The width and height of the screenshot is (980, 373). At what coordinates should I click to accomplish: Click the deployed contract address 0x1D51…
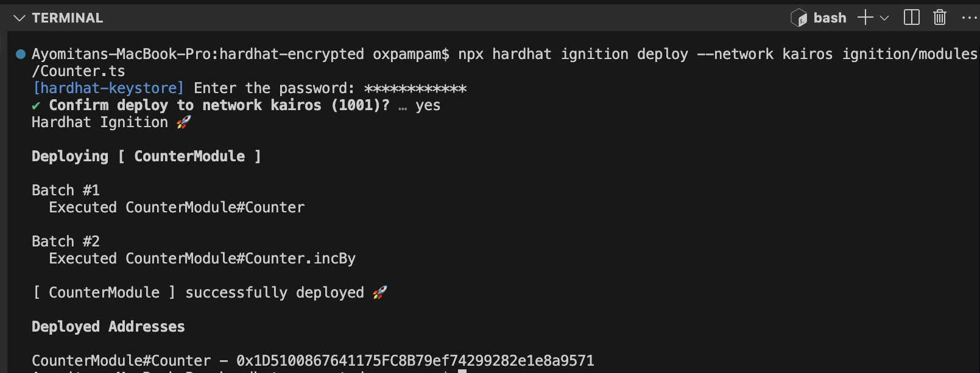tap(415, 361)
